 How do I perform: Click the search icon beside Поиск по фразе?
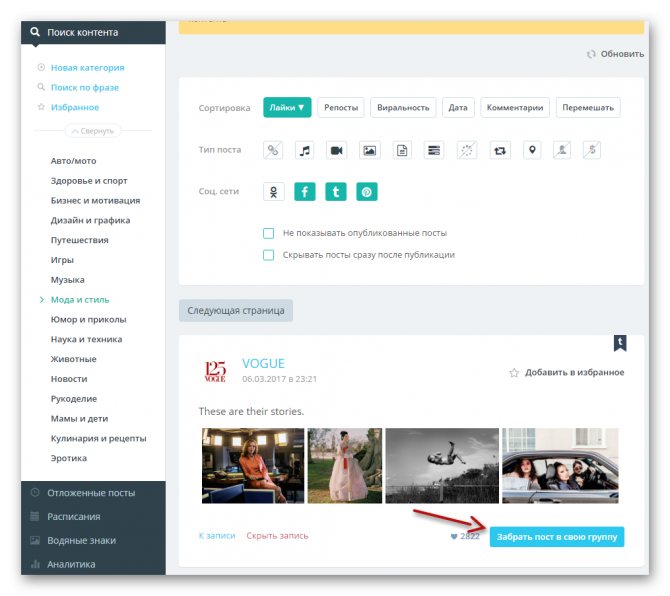pyautogui.click(x=41, y=87)
